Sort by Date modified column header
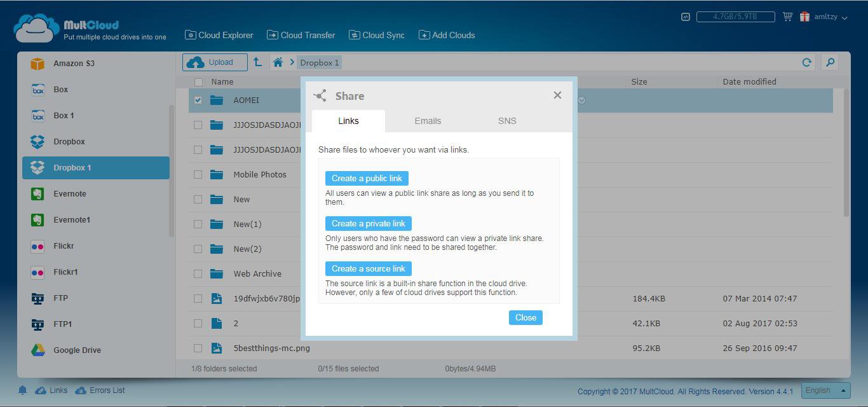Screen dimensions: 868x407 (x=749, y=82)
